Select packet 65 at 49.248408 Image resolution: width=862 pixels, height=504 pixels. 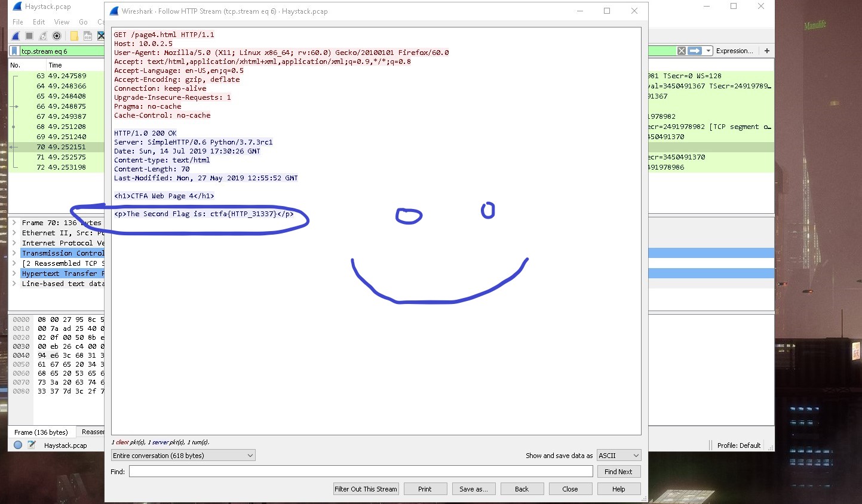point(57,96)
